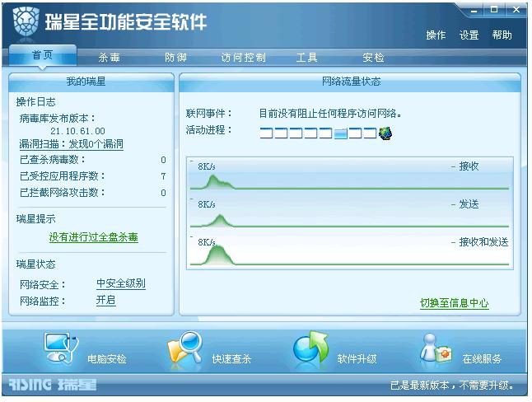Screen dimensions: 532x402
Task: Click the 已拦截网络攻击数 label
Action: (63, 193)
